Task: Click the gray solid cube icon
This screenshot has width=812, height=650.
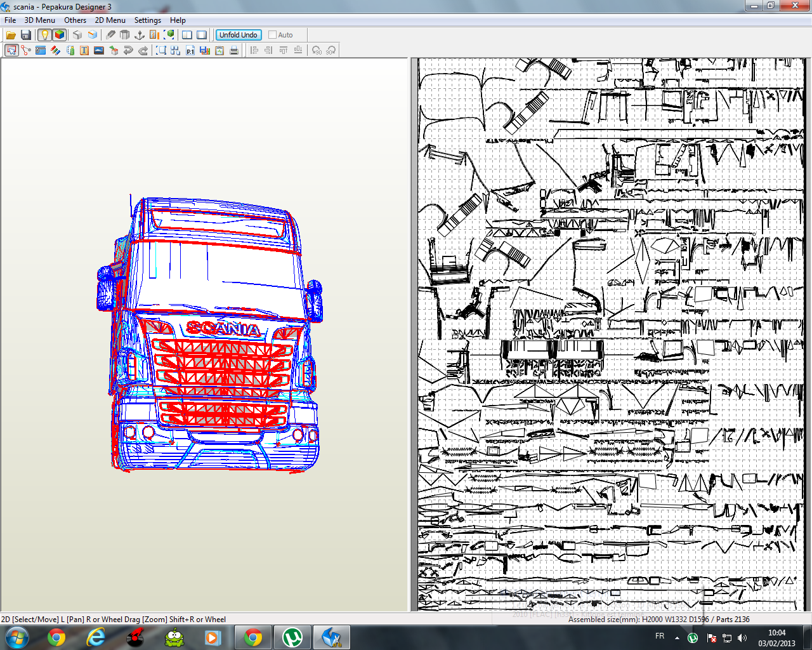Action: [77, 35]
